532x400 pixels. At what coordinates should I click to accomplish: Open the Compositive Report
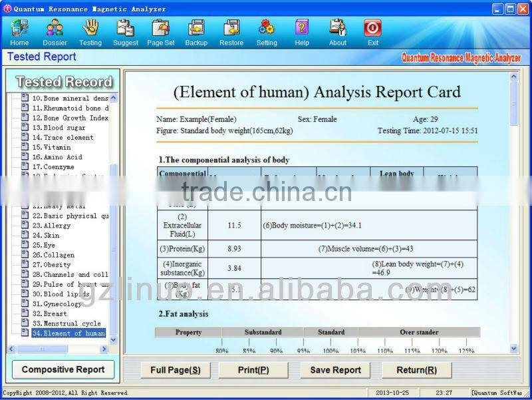click(63, 369)
